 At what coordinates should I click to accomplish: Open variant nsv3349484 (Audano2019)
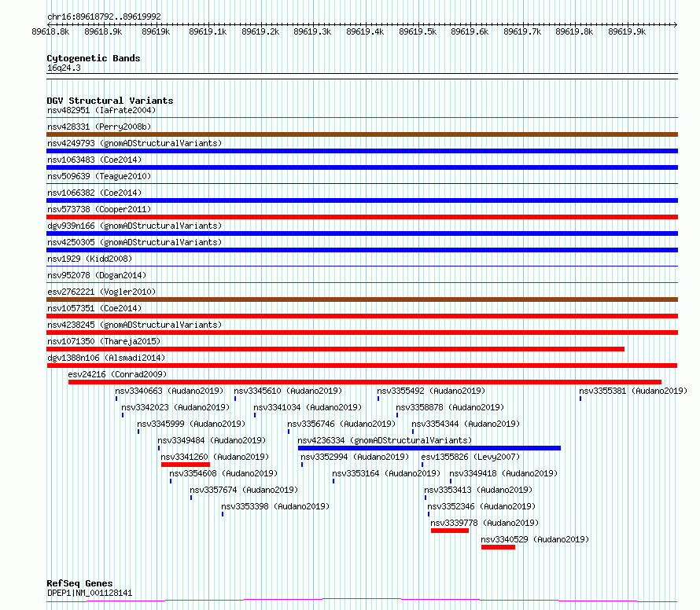coord(212,440)
